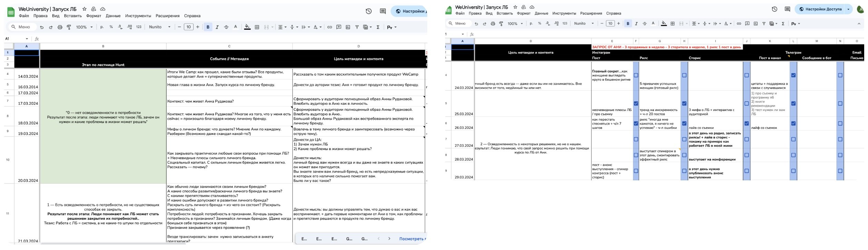Open the Вставить menu in left window
868x250 pixels.
pyautogui.click(x=73, y=16)
